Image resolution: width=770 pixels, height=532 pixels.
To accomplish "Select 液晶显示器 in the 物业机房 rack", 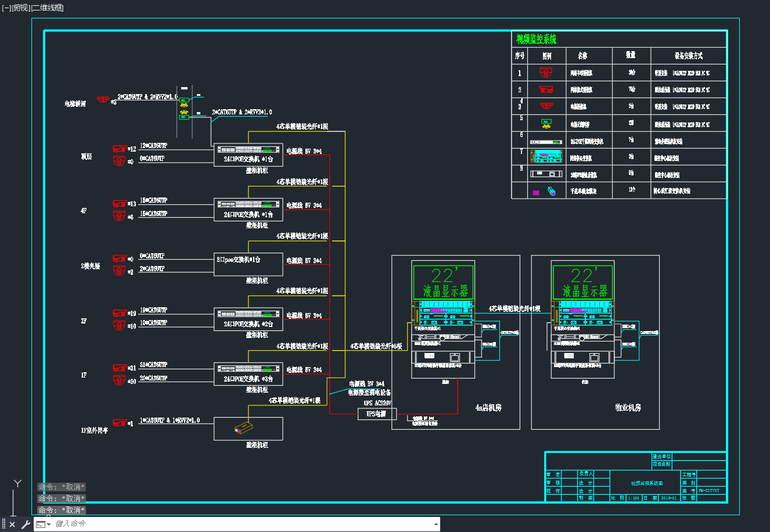I will tap(585, 290).
